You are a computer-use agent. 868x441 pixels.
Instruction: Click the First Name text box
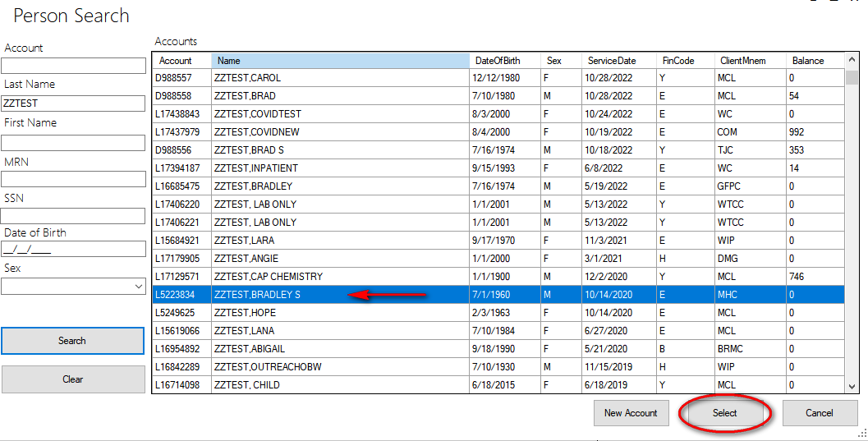tap(73, 142)
